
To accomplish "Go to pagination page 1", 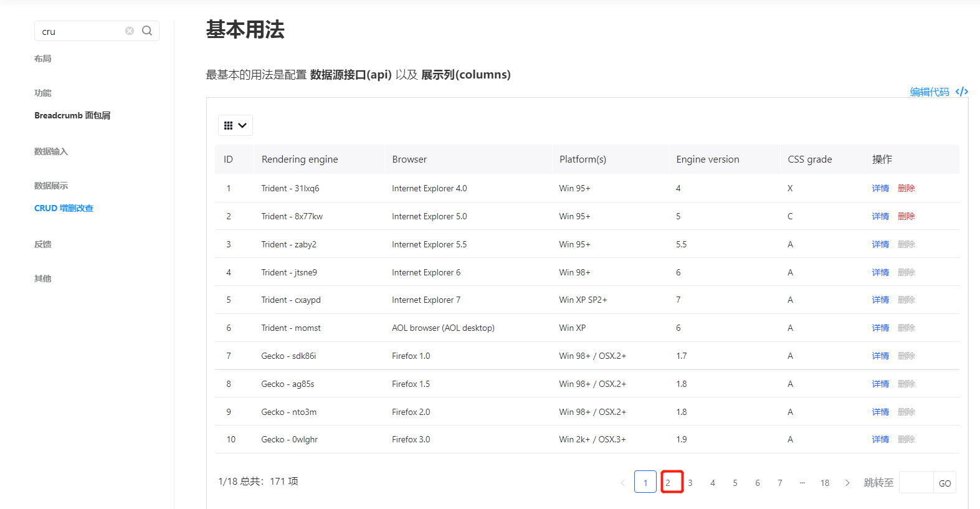I will 645,482.
